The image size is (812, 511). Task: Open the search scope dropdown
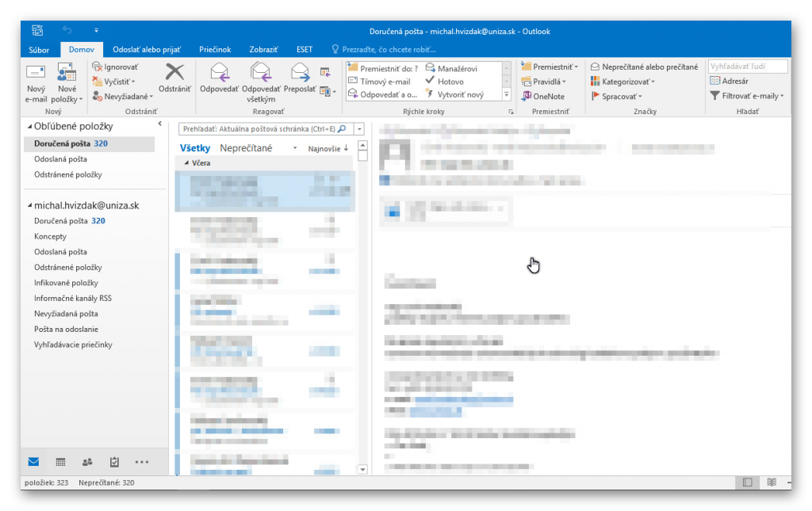(359, 129)
